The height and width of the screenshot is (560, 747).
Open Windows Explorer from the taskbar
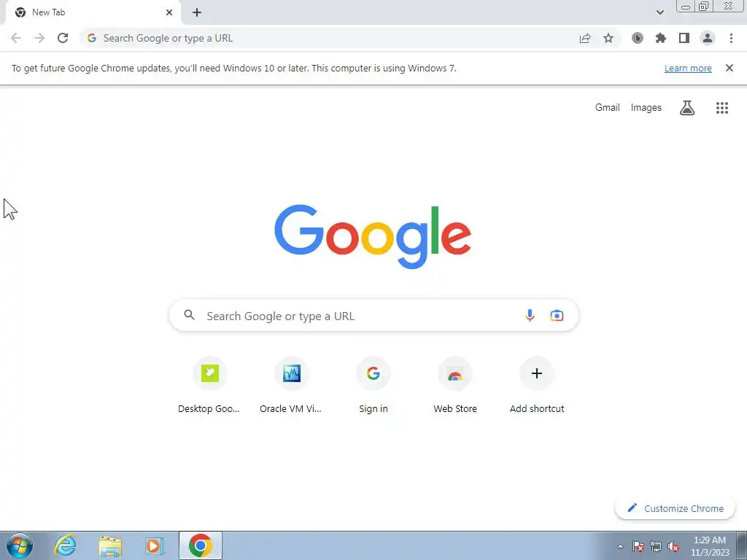pos(110,545)
